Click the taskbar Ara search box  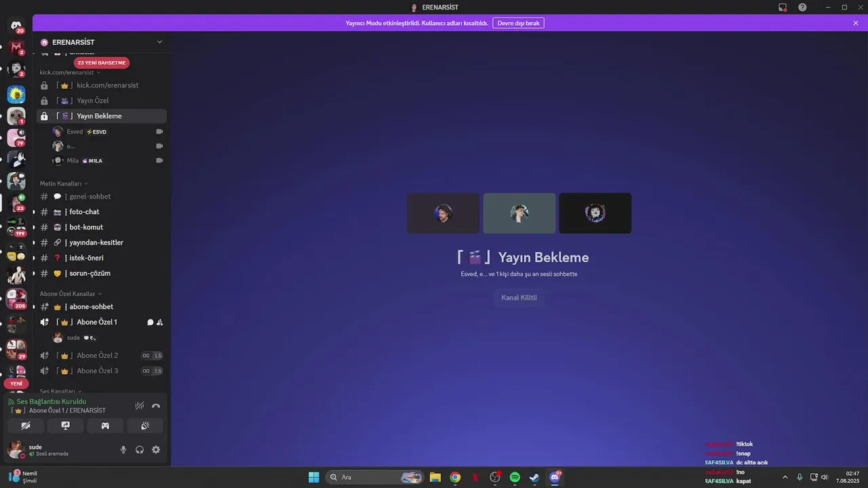[375, 477]
